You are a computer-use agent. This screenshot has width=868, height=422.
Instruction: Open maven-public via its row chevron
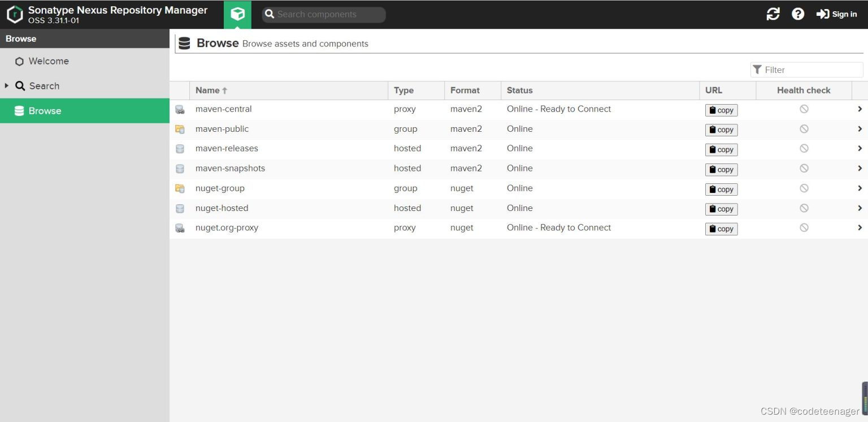(860, 129)
